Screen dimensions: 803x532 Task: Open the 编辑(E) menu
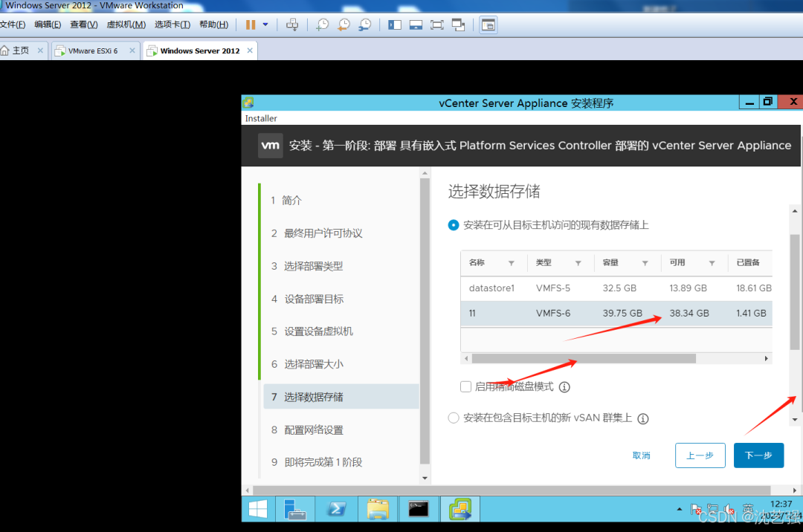point(48,25)
